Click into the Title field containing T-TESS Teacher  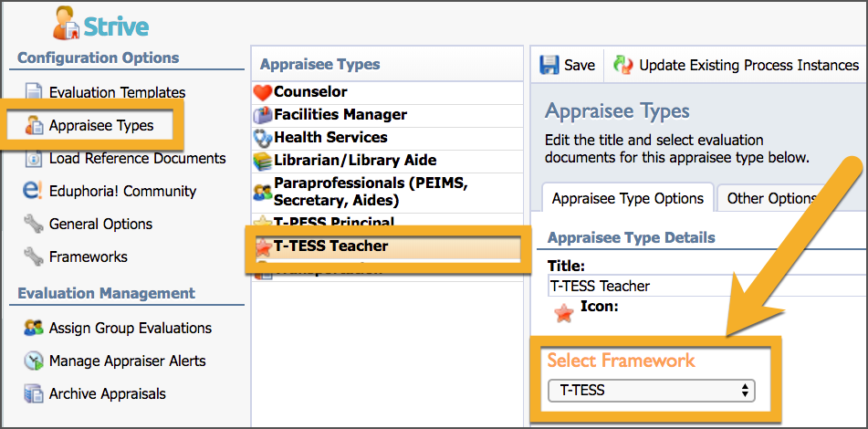707,286
